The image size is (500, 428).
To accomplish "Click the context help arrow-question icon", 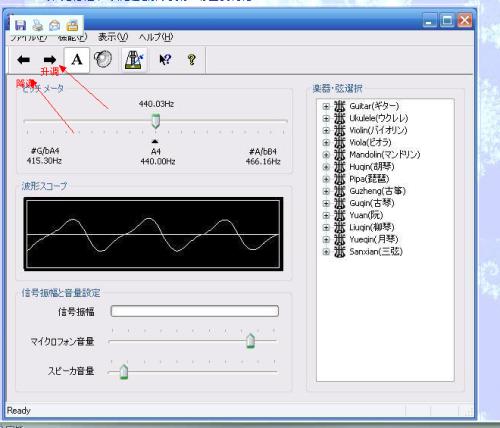I will (165, 60).
